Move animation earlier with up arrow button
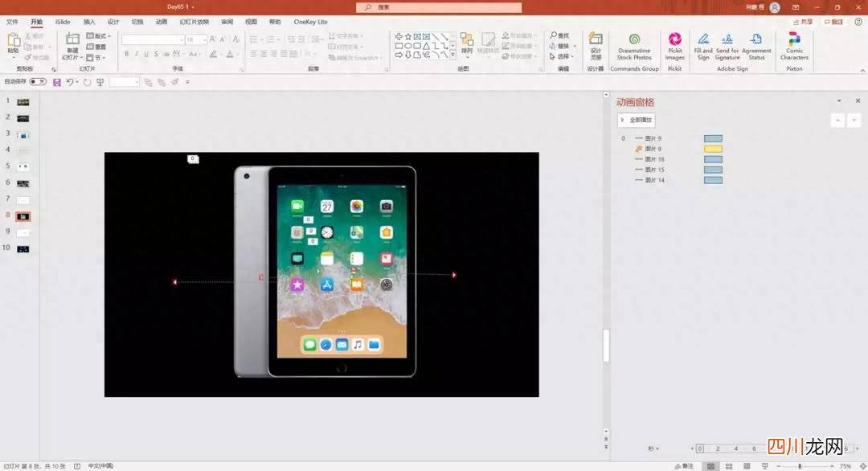The height and width of the screenshot is (471, 868). click(x=837, y=120)
